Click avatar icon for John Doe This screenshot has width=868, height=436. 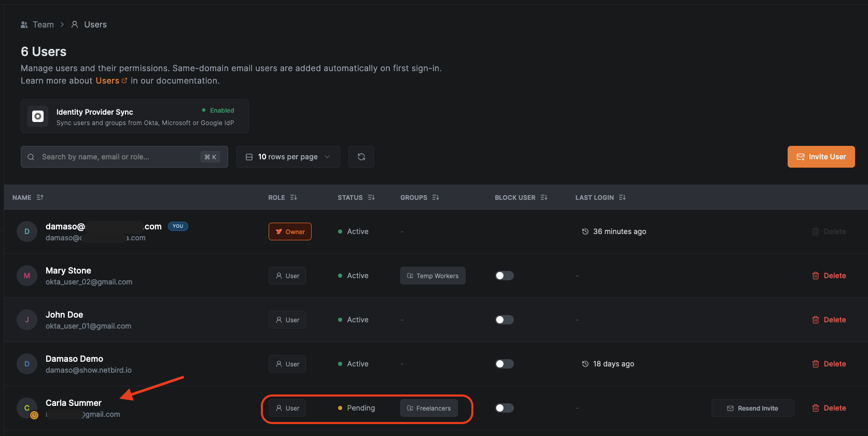27,320
